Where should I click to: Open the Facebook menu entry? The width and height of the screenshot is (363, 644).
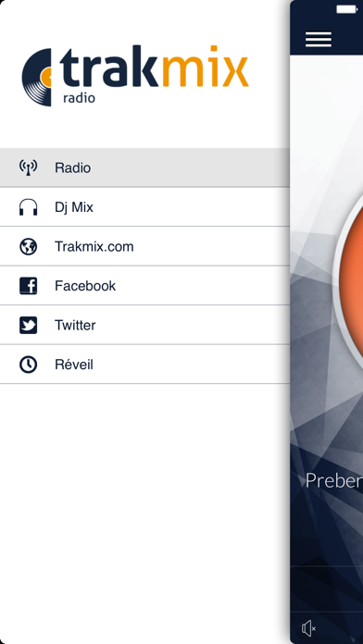coord(144,286)
